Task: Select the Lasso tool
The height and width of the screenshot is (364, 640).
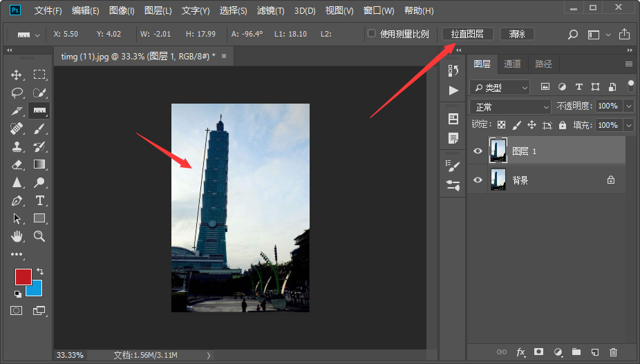Action: click(x=17, y=93)
